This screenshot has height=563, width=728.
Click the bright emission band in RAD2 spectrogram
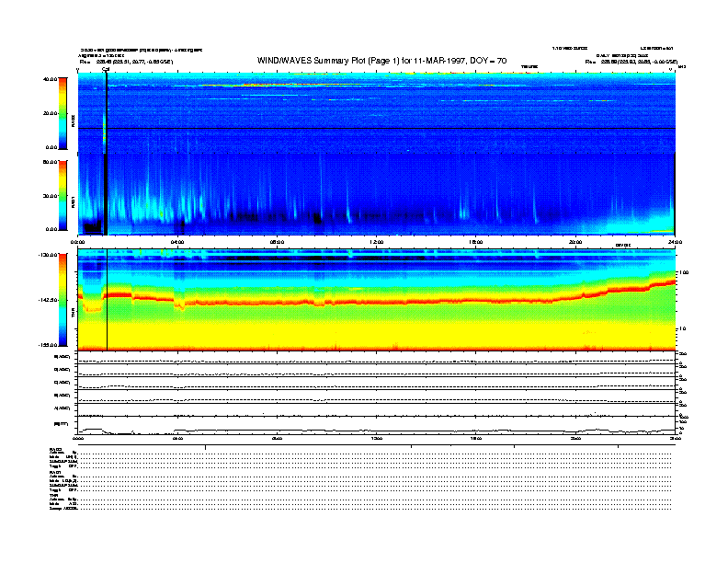tap(297, 85)
